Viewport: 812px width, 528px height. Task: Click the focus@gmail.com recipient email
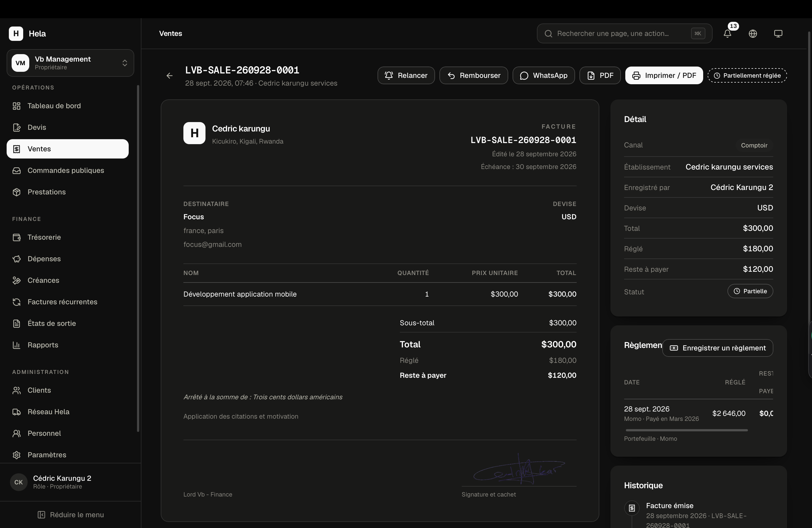212,244
